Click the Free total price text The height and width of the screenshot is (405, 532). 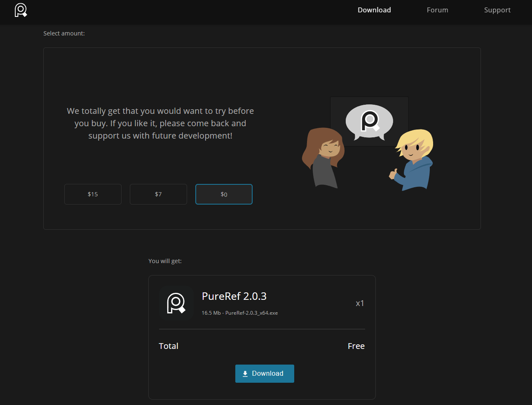356,346
